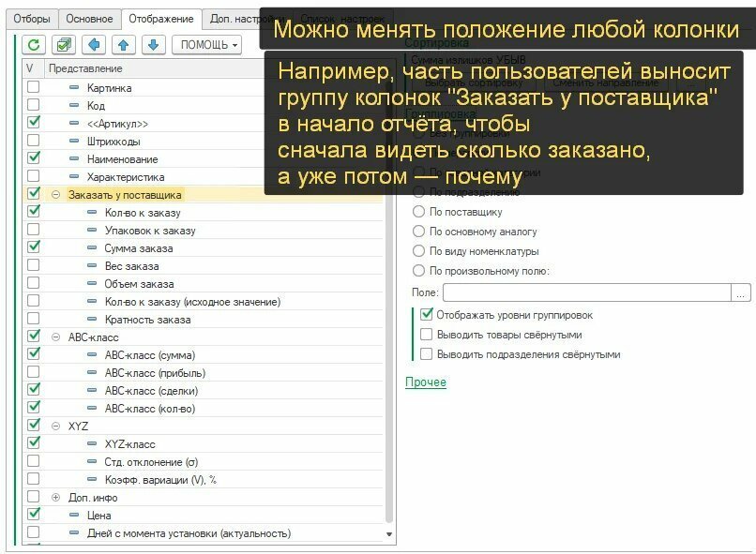
Task: Toggle the Цена checkbox off
Action: [33, 514]
